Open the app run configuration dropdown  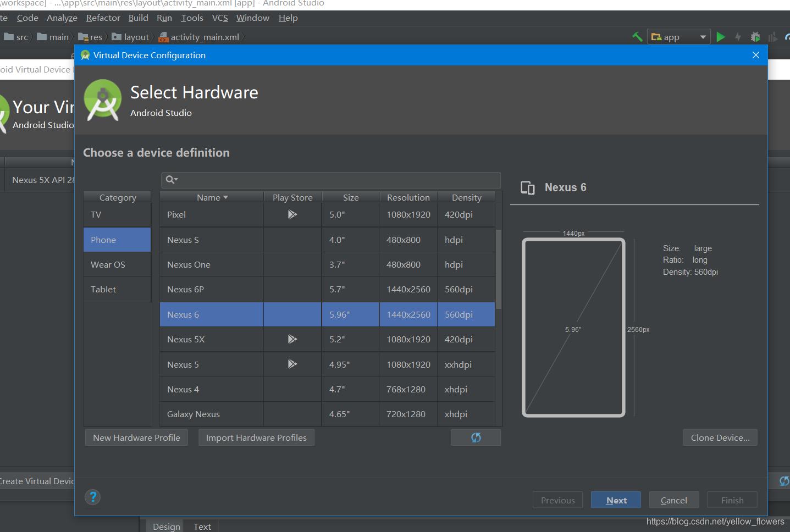click(x=679, y=37)
